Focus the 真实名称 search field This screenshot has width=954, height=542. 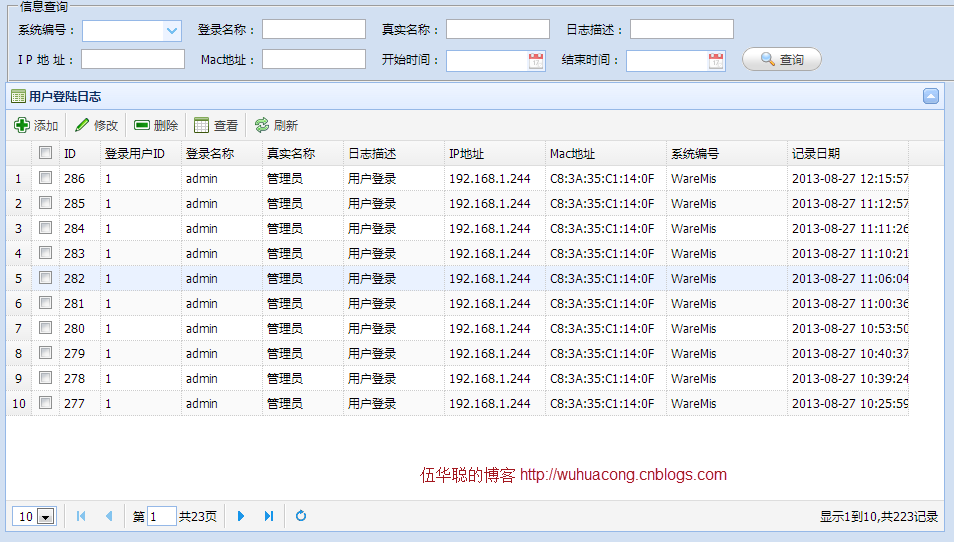pyautogui.click(x=498, y=29)
